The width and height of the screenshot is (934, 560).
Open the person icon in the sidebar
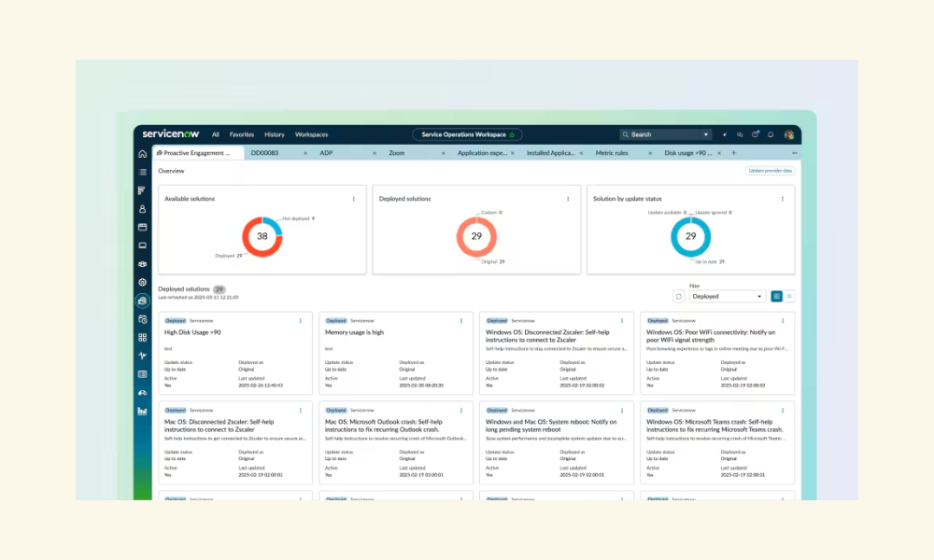point(142,209)
